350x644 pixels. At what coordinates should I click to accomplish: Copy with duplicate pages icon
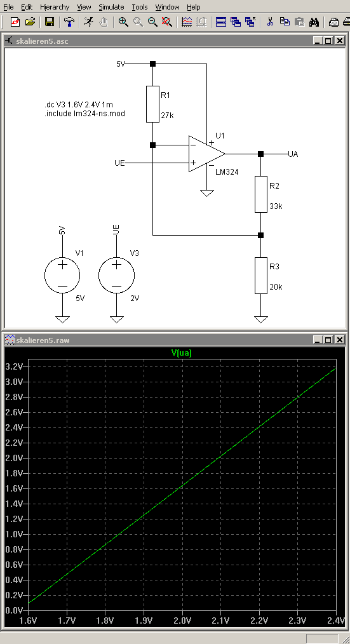pyautogui.click(x=285, y=22)
